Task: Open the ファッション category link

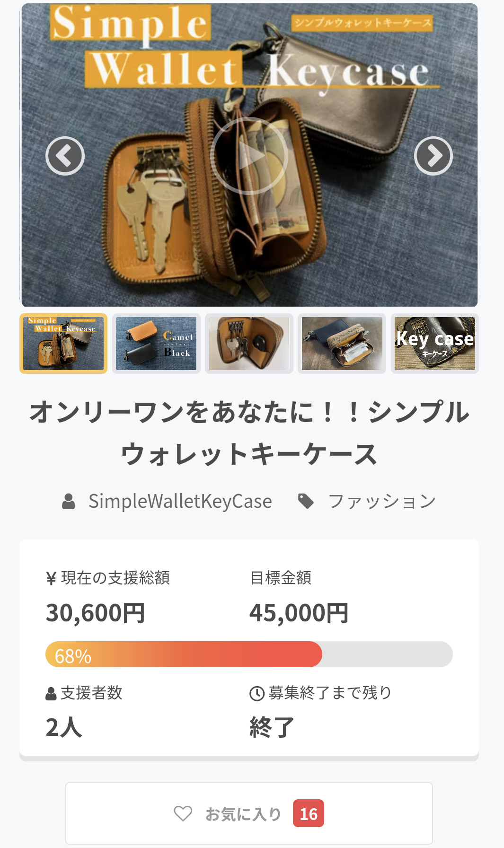Action: click(382, 501)
